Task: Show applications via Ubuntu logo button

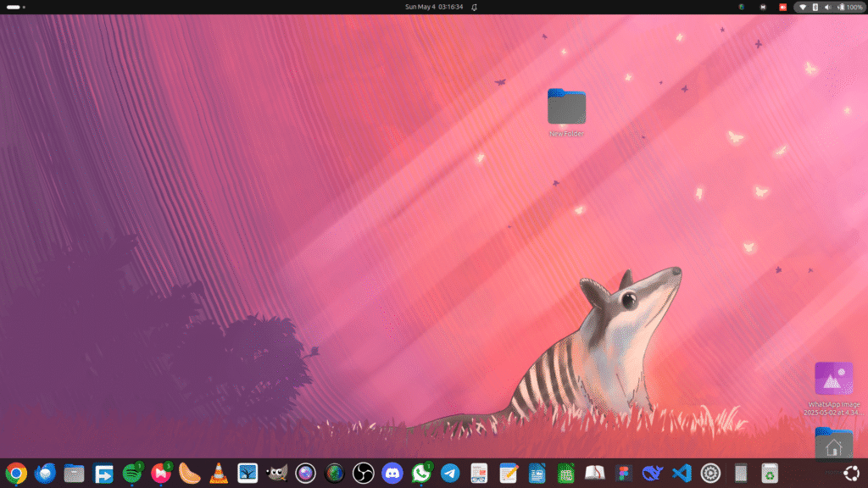Action: click(851, 474)
